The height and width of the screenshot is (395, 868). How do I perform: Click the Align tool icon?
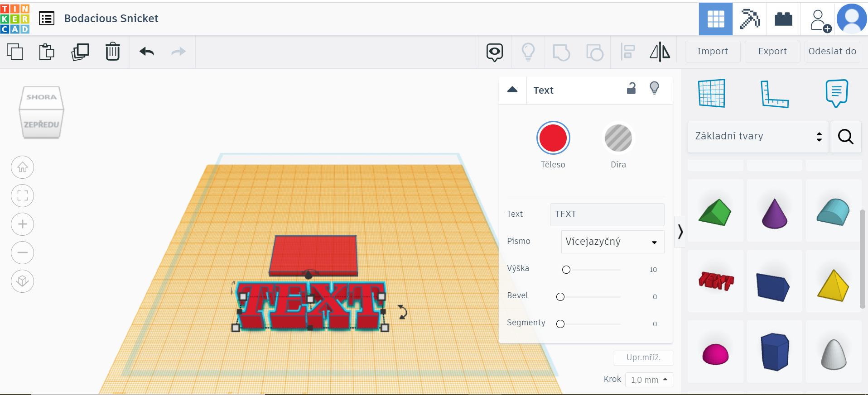click(627, 52)
